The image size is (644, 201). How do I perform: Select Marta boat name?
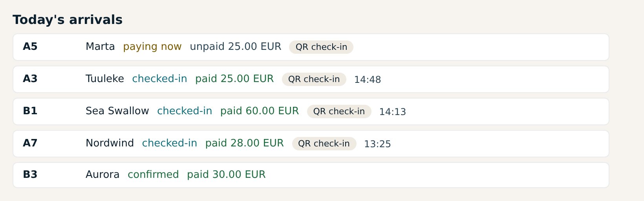[x=100, y=47]
